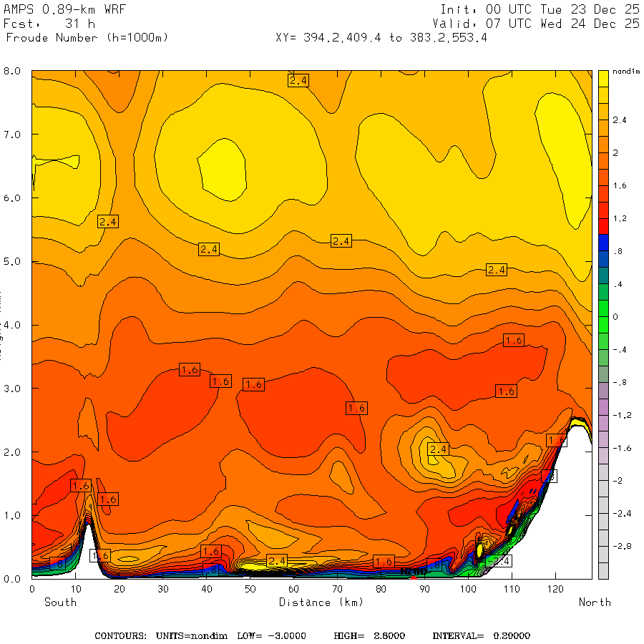Click the y-axis height label "4.0"
644x644 pixels.
[12, 325]
